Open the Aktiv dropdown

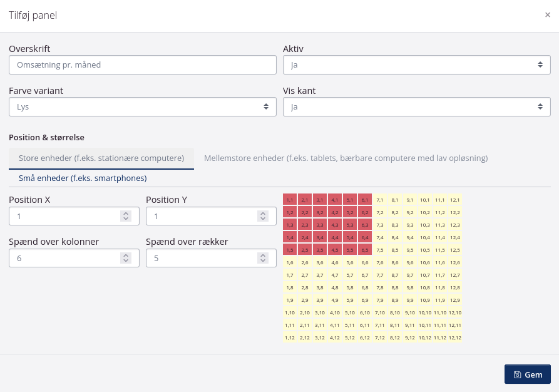pos(416,65)
